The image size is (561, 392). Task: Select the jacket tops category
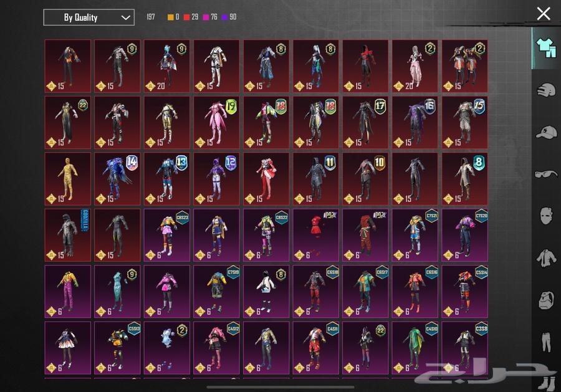pyautogui.click(x=546, y=257)
